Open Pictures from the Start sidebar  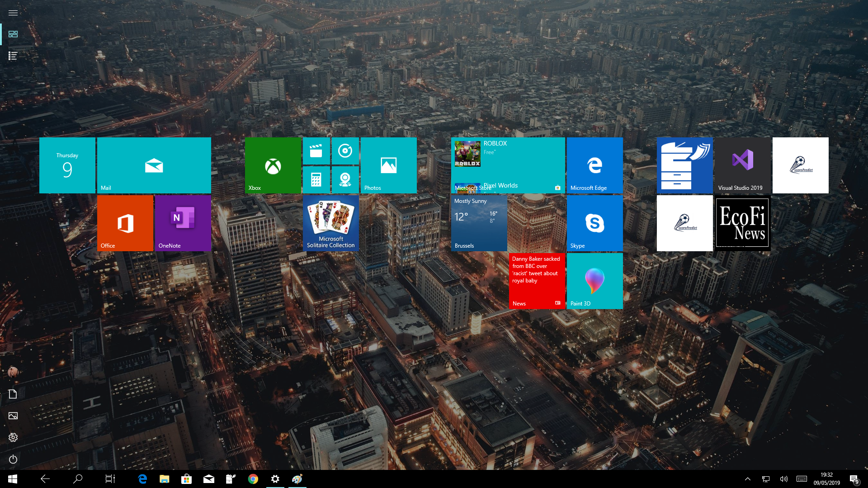coord(13,416)
